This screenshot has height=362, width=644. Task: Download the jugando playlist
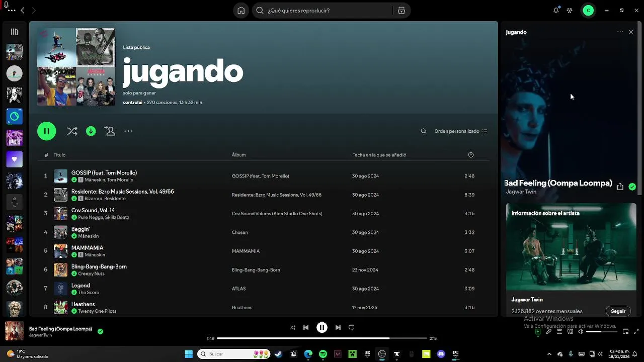[x=91, y=131]
